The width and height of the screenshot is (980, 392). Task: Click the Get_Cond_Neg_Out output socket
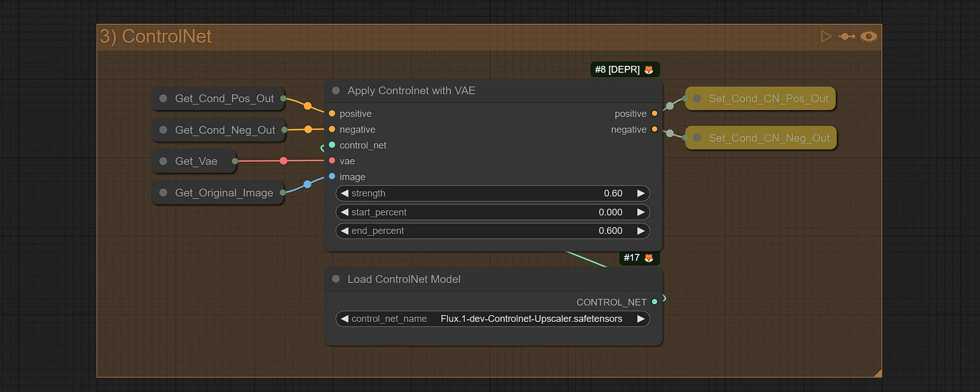click(285, 130)
